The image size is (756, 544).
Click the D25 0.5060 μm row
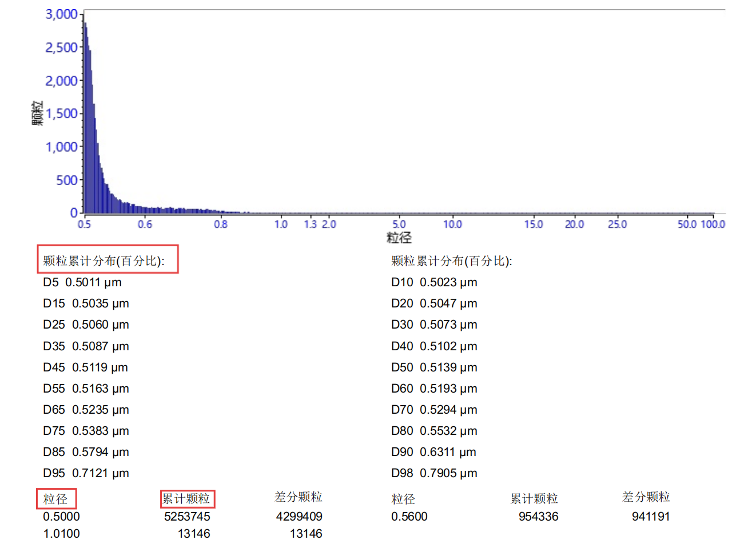click(86, 325)
